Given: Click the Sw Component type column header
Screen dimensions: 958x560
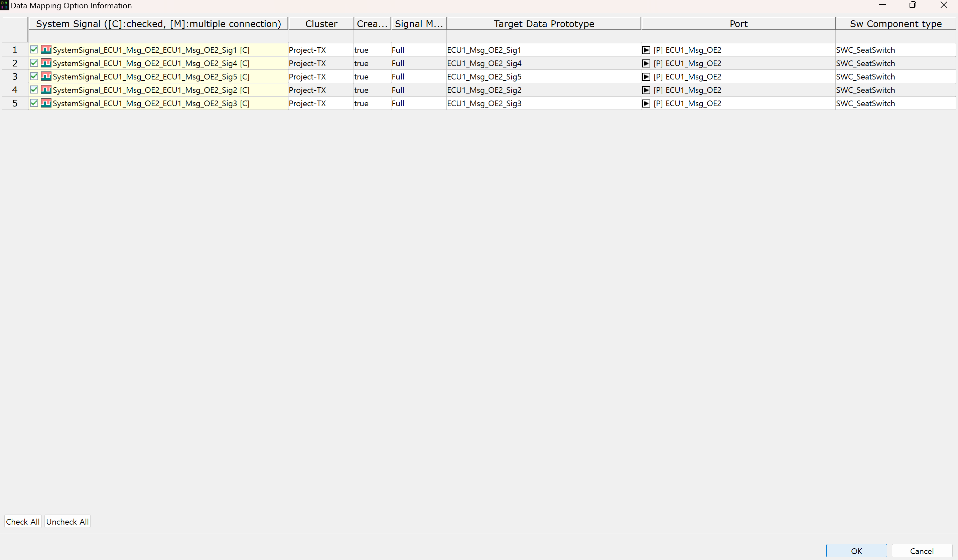Looking at the screenshot, I should click(x=895, y=24).
